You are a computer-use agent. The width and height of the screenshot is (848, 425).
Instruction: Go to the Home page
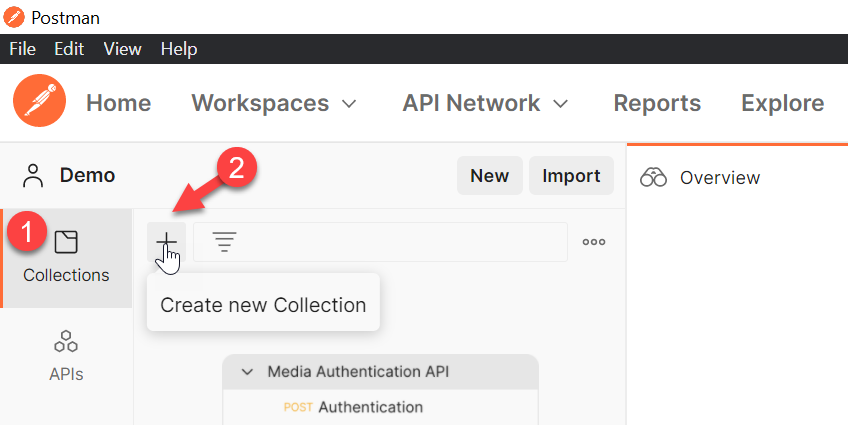[118, 103]
